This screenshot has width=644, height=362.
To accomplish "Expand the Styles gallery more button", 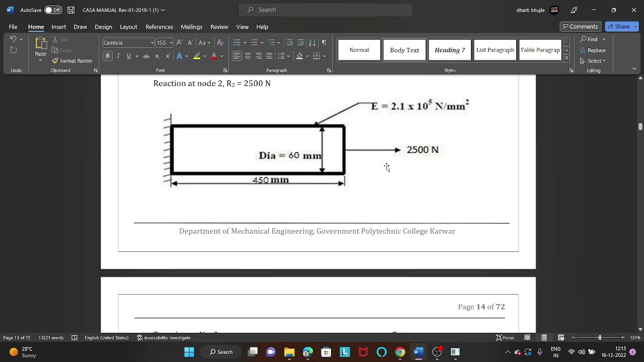I will point(567,58).
